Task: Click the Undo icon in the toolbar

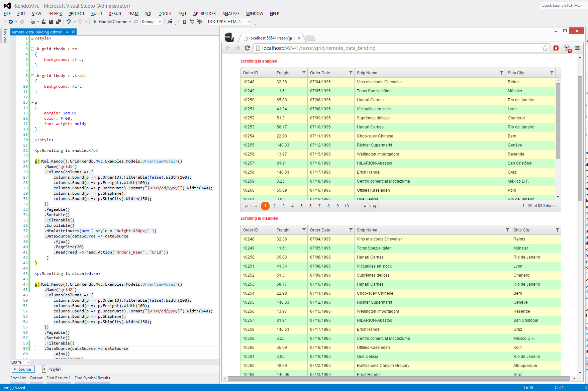Action: pos(68,22)
